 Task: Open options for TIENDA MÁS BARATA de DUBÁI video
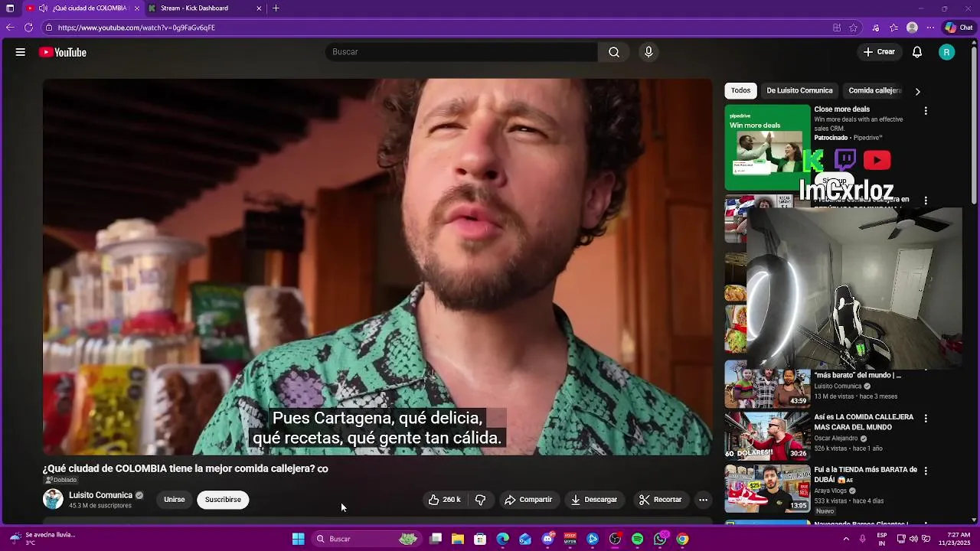(926, 471)
